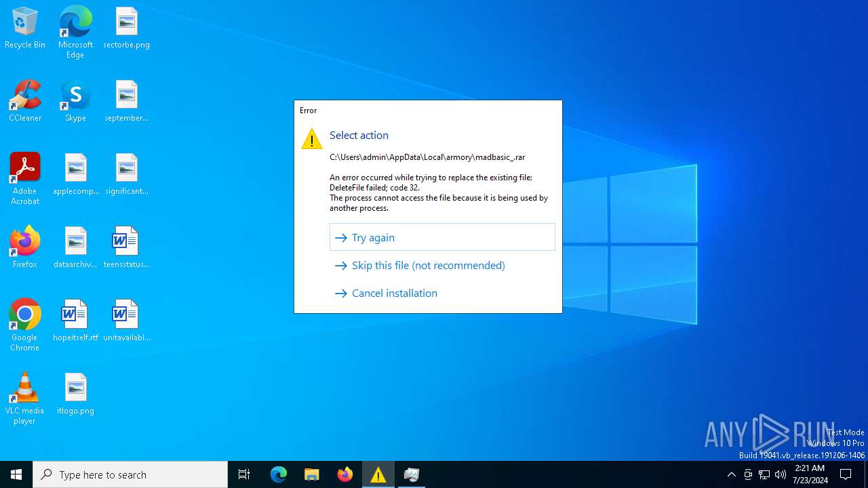Open the taskbar clock and date
The height and width of the screenshot is (488, 868).
click(810, 474)
